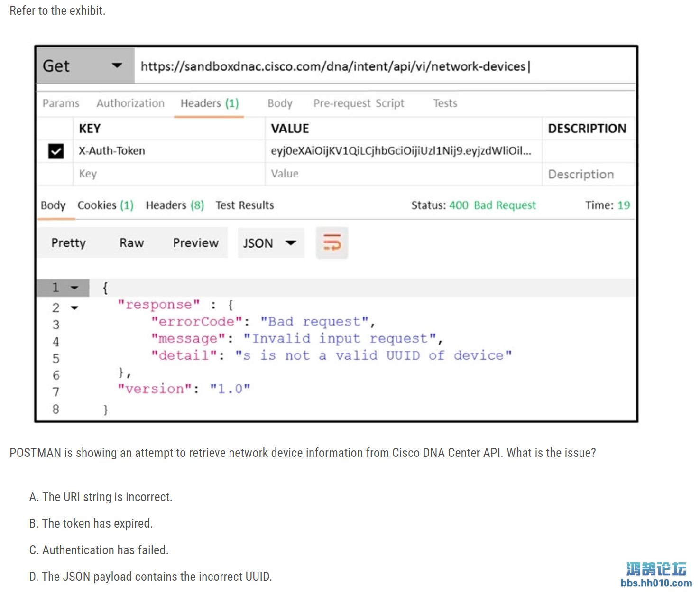Select answer A, URI string is incorrect
This screenshot has width=700, height=596.
tap(101, 497)
